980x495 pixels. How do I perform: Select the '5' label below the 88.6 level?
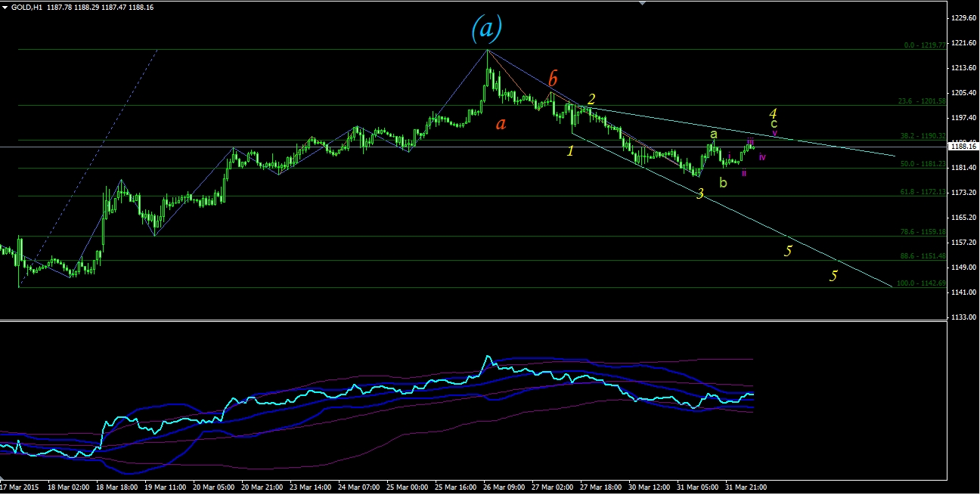coord(833,276)
